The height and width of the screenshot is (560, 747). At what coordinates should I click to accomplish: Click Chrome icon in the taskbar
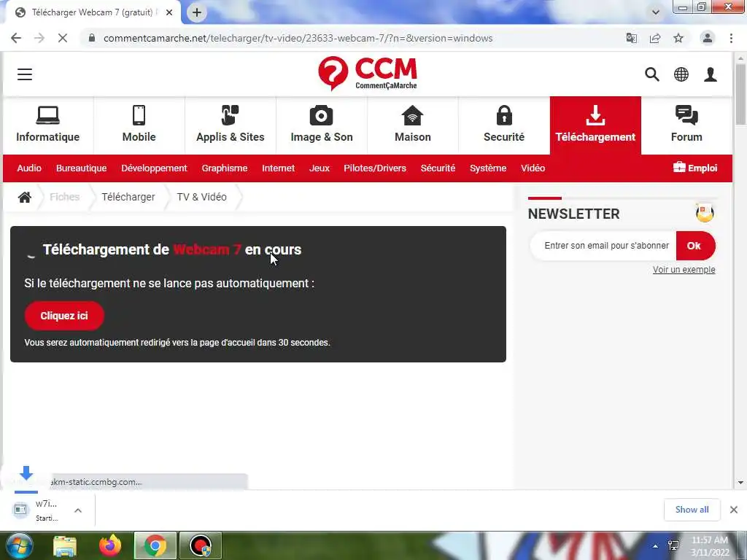pos(155,545)
